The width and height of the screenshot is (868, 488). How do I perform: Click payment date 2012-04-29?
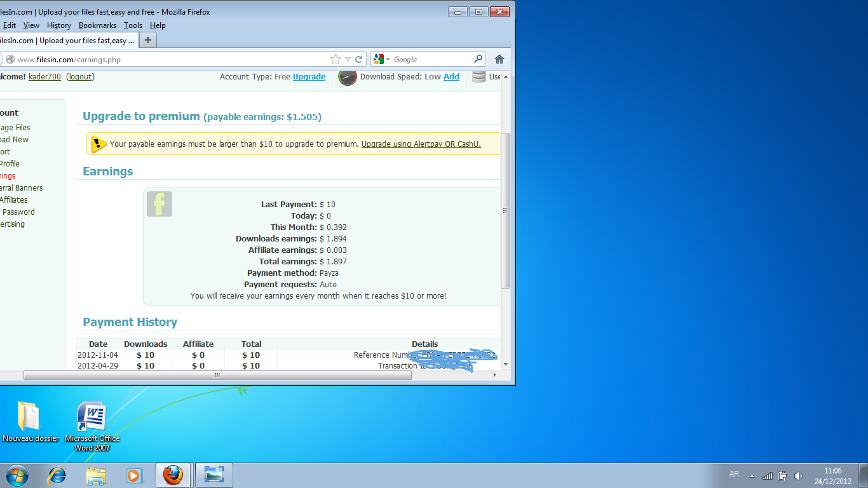[98, 366]
